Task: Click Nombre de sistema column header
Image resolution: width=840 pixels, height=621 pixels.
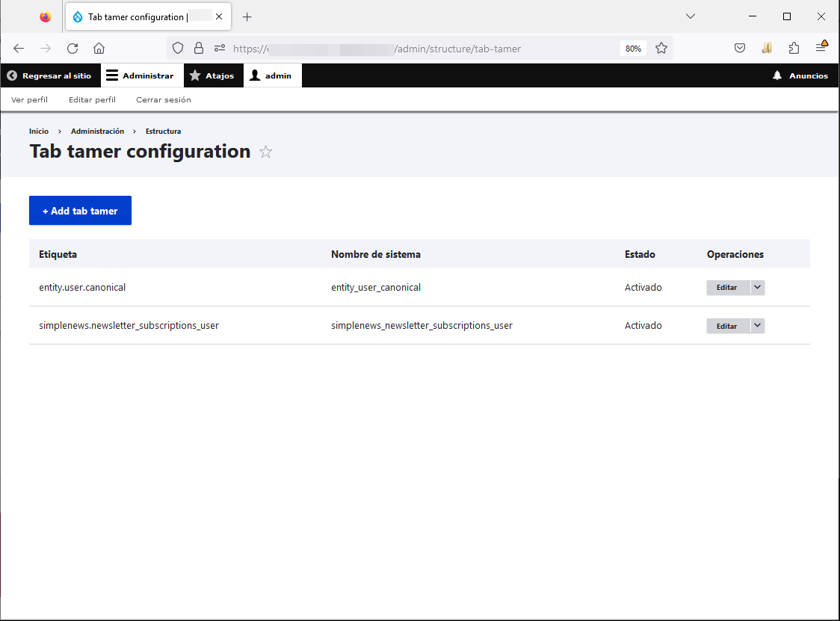Action: click(376, 255)
